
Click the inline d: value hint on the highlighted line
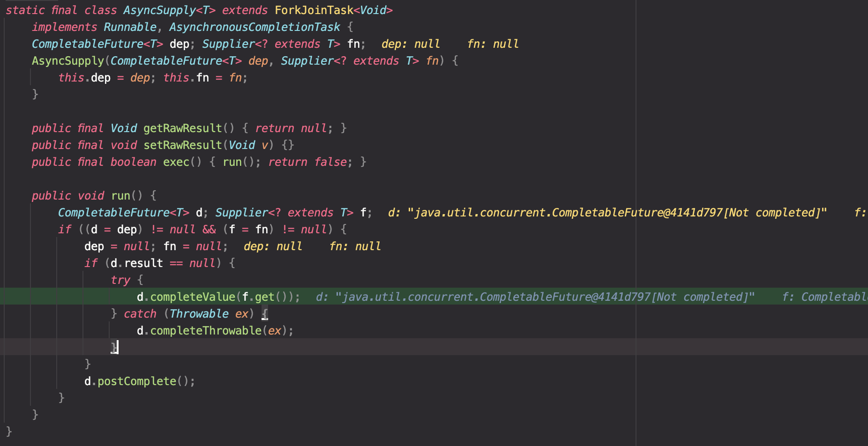pyautogui.click(x=535, y=297)
